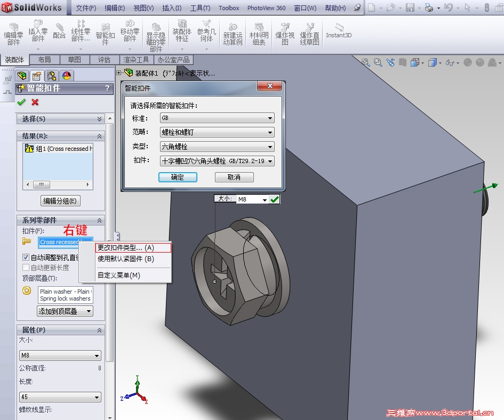Click the Save icon in the top toolbar
This screenshot has width=504, height=420.
(410, 7)
